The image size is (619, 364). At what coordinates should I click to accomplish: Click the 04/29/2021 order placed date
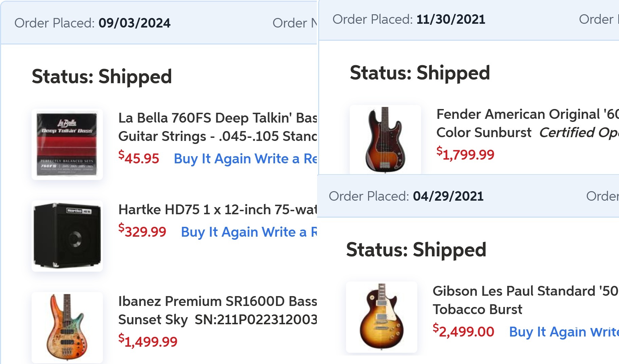point(448,196)
